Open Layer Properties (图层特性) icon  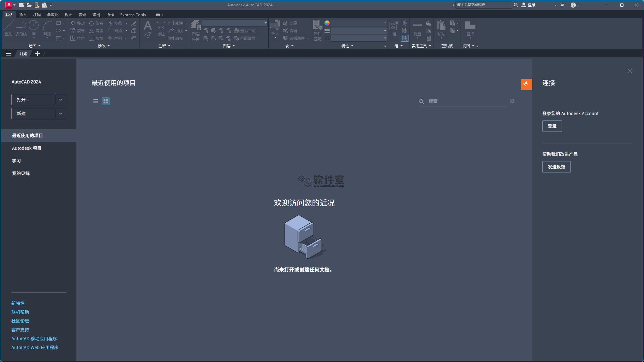(x=196, y=26)
